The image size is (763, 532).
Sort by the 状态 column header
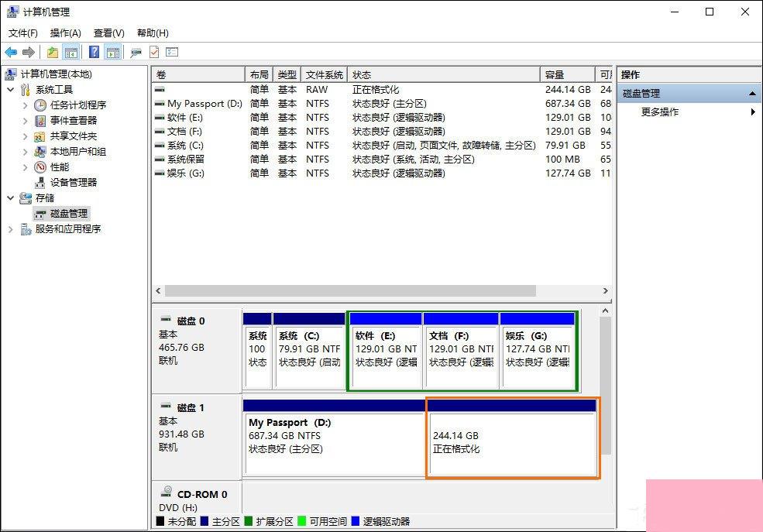coord(444,75)
